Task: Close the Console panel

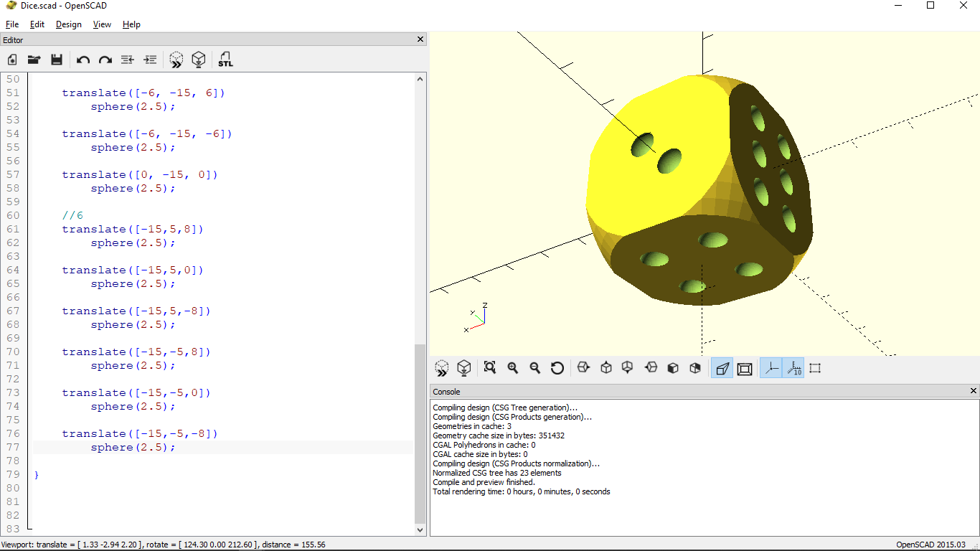Action: [x=974, y=391]
